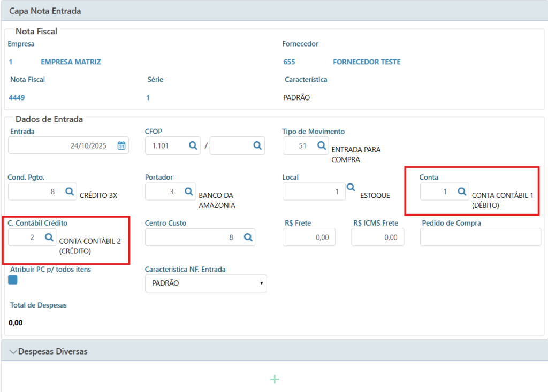This screenshot has width=548, height=392.
Task: Click the Pedido de Compra input field
Action: point(480,237)
